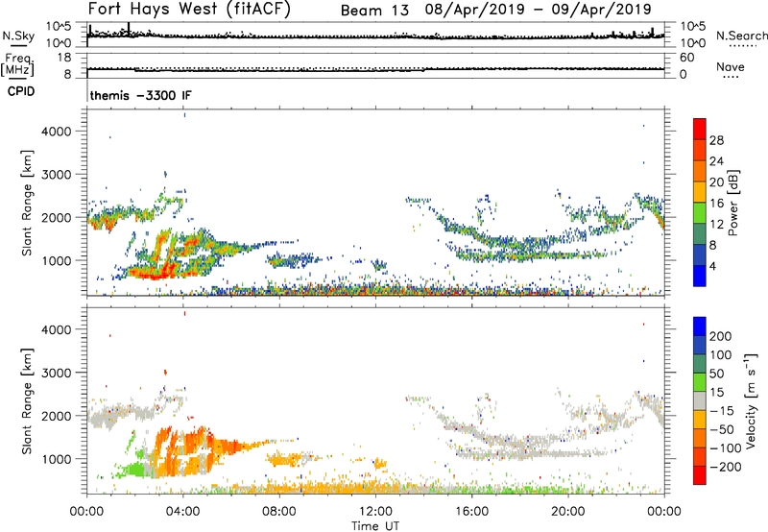Click the 1000 tick on velocity panel

click(57, 459)
